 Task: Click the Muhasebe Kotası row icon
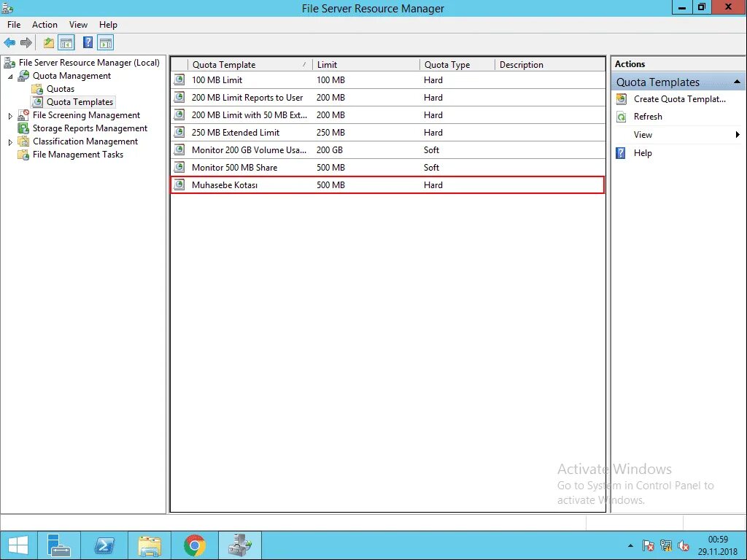tap(179, 184)
